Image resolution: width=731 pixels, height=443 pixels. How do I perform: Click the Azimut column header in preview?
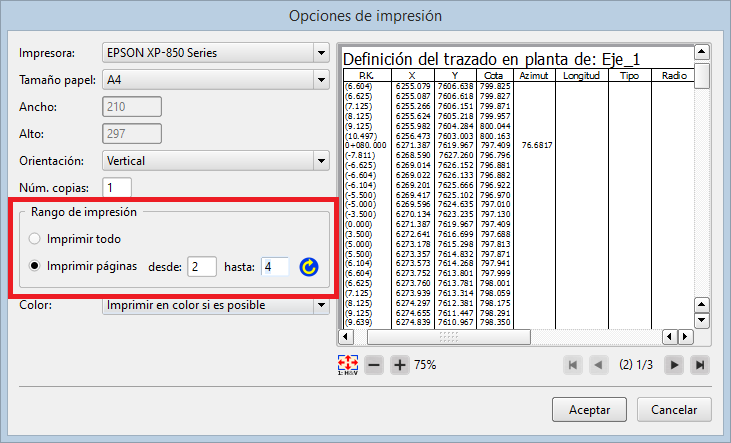[x=534, y=76]
